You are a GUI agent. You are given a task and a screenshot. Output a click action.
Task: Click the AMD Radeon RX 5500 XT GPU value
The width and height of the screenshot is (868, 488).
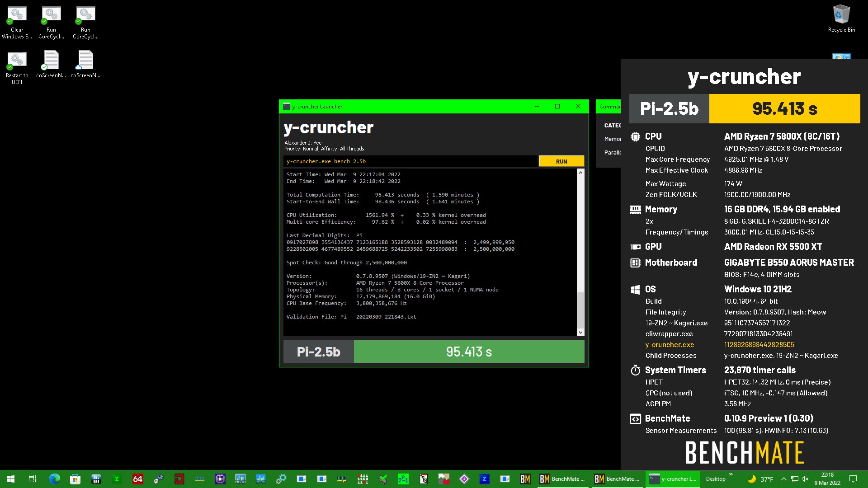[x=773, y=247]
